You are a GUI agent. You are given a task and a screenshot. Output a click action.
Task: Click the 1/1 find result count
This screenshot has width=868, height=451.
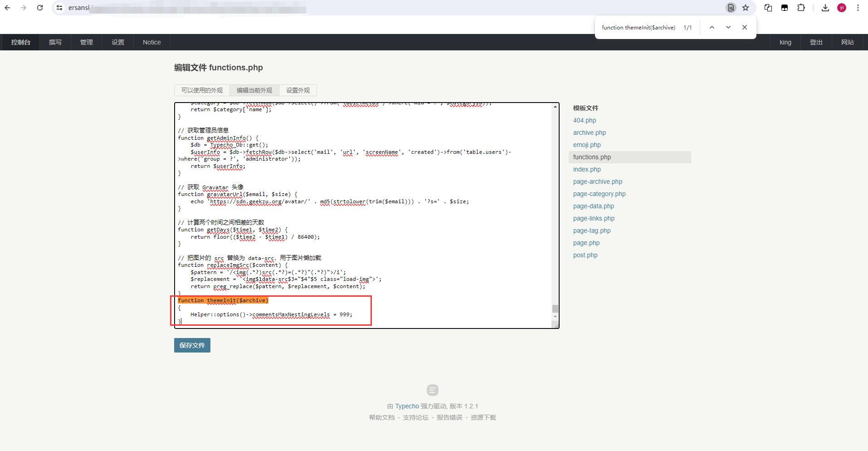tap(688, 27)
